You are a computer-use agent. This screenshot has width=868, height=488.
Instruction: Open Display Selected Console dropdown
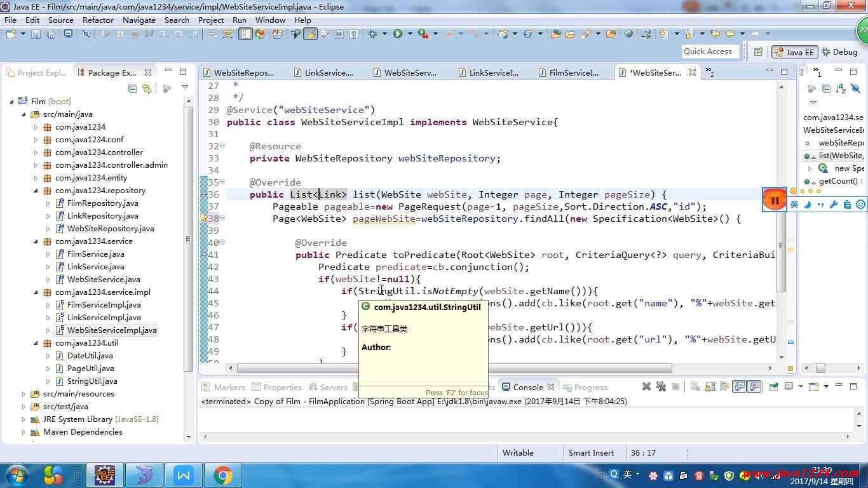[x=801, y=386]
